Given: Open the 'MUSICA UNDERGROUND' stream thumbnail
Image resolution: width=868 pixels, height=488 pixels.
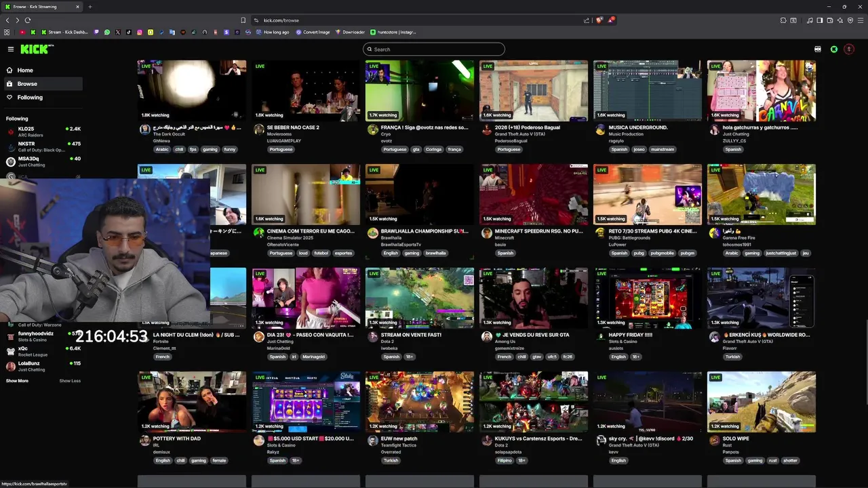Looking at the screenshot, I should click(x=648, y=90).
